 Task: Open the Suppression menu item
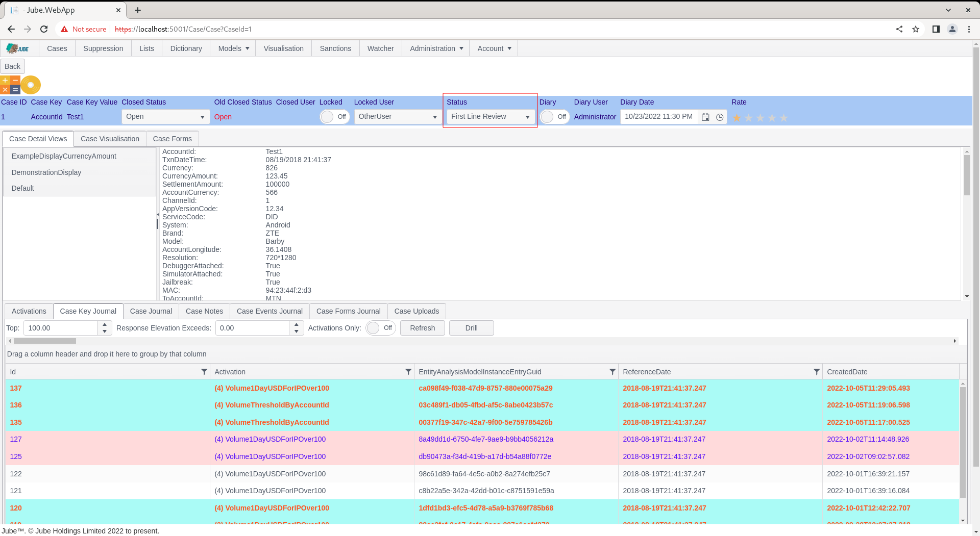coord(103,48)
